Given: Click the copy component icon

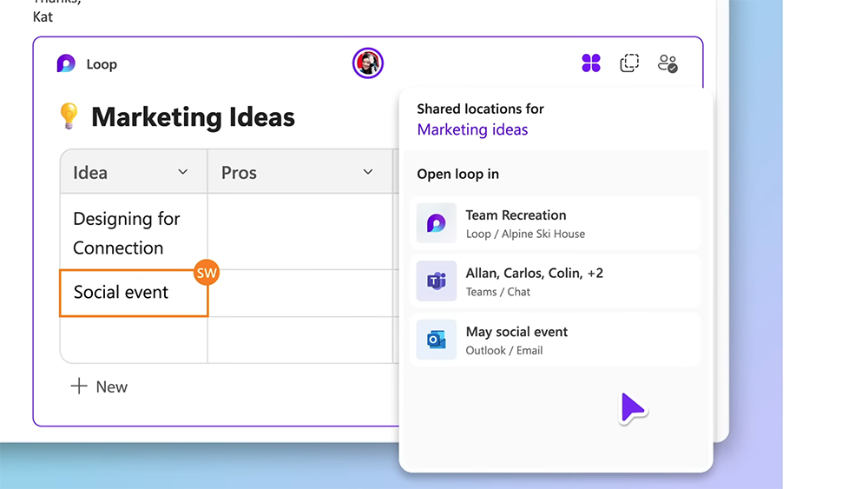Looking at the screenshot, I should [x=629, y=63].
